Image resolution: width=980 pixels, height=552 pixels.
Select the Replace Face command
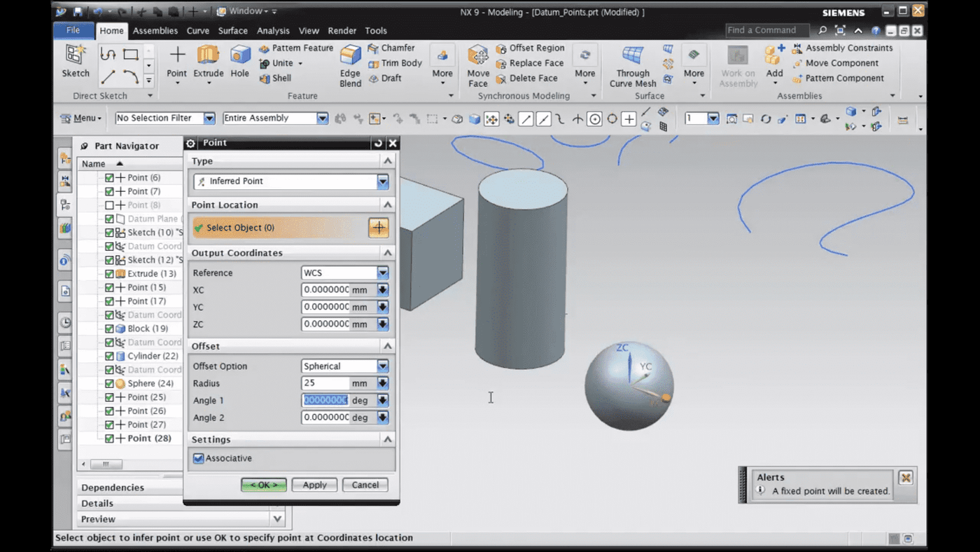coord(529,63)
